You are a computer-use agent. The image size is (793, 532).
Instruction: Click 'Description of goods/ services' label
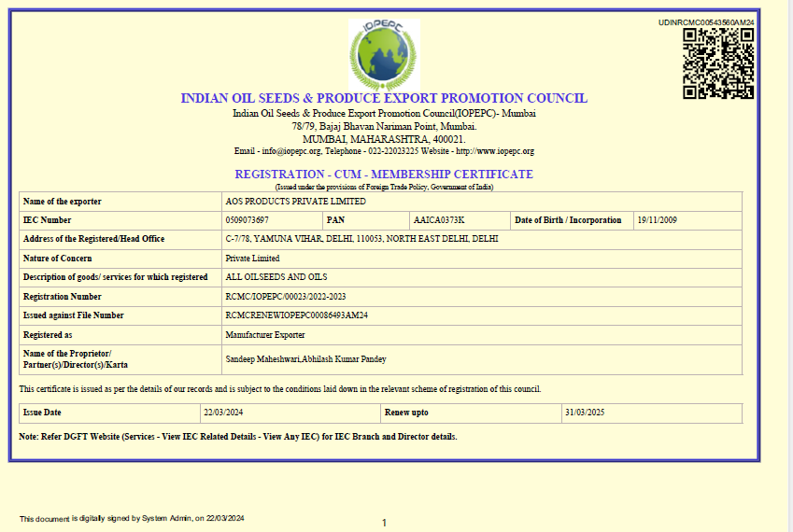click(x=115, y=277)
